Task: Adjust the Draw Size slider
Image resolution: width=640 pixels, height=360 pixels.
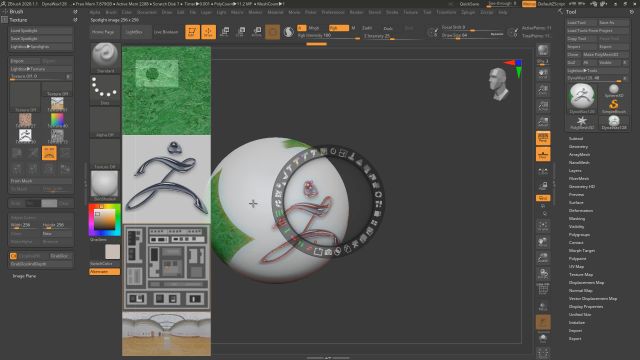Action: [473, 36]
